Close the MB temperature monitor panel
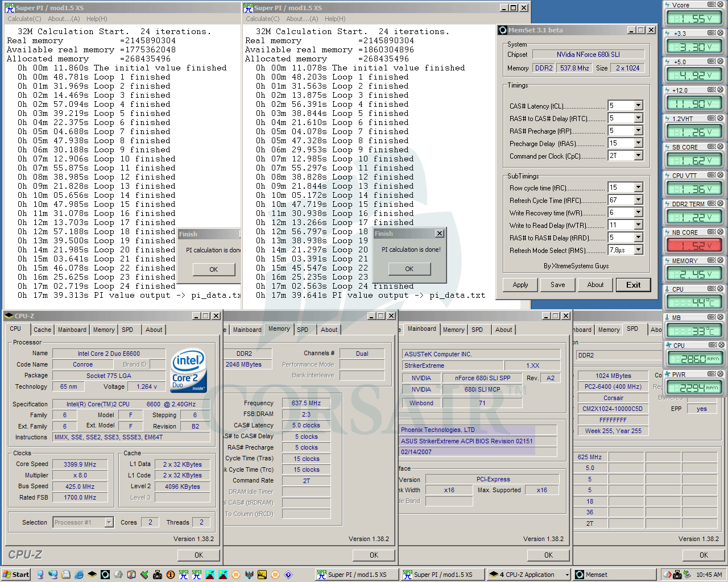The height and width of the screenshot is (582, 728). tap(720, 317)
